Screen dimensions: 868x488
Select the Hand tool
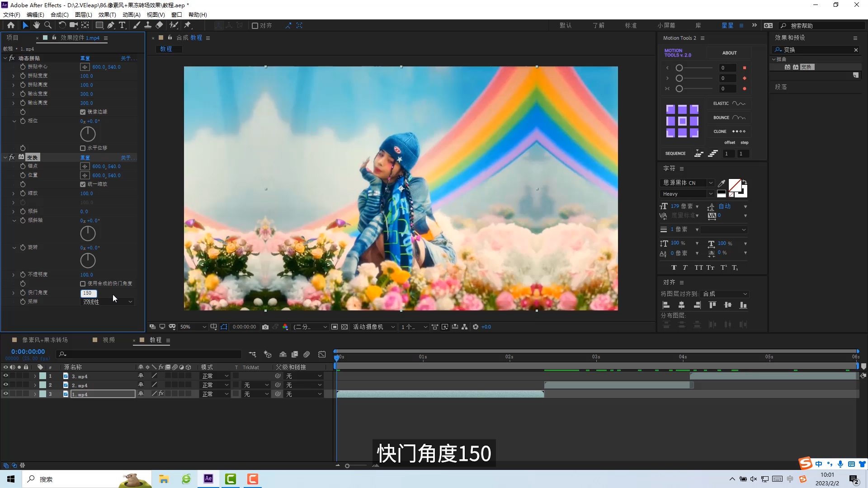click(37, 25)
